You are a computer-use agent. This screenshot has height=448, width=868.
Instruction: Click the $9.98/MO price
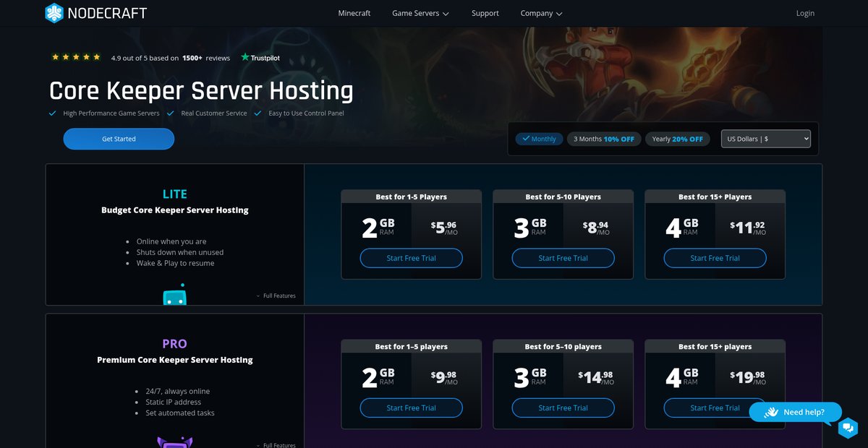click(x=444, y=377)
